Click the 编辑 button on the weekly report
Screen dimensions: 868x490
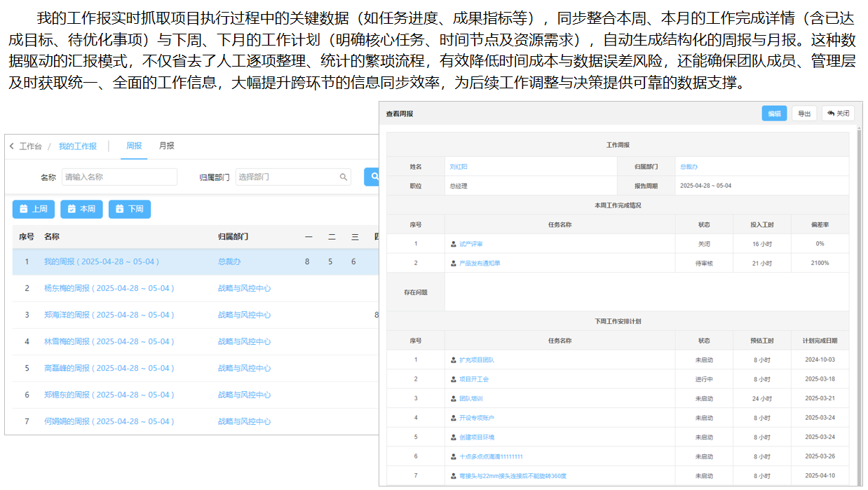coord(774,113)
